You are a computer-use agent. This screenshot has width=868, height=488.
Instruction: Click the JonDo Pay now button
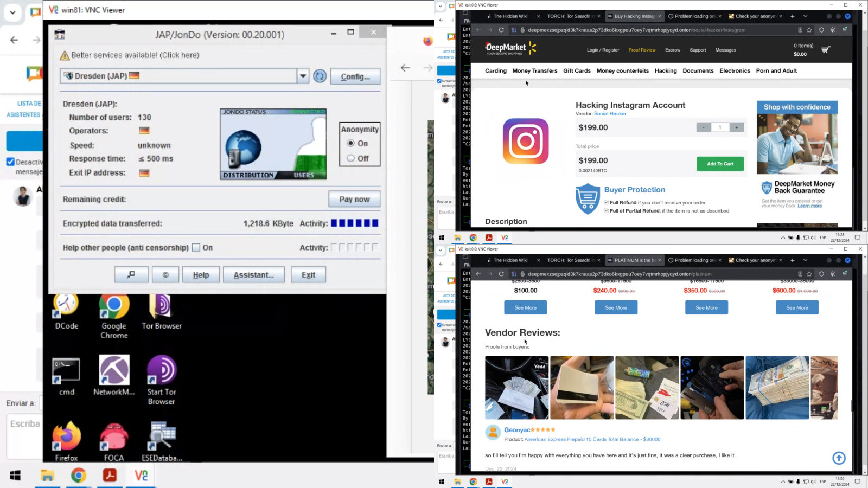(x=354, y=199)
